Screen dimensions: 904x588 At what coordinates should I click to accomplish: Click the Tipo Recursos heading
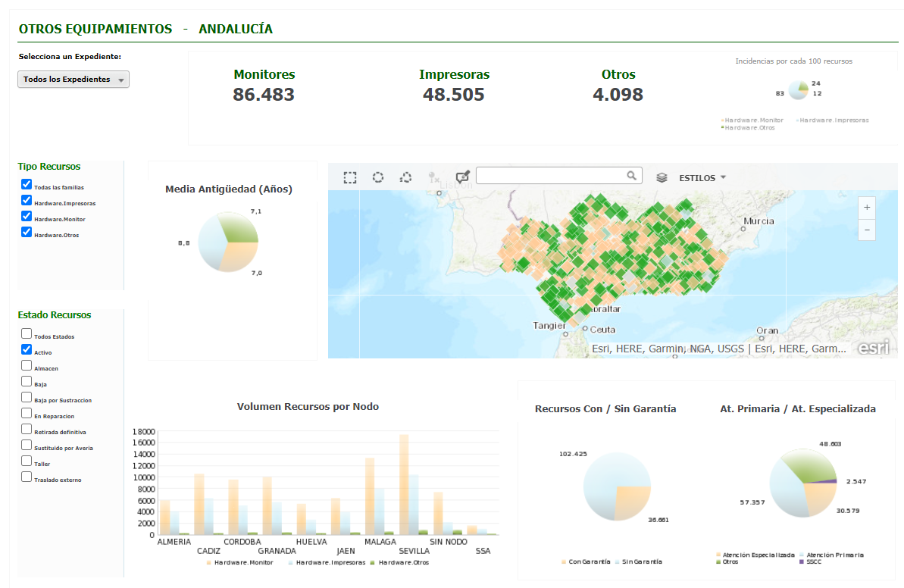(49, 167)
